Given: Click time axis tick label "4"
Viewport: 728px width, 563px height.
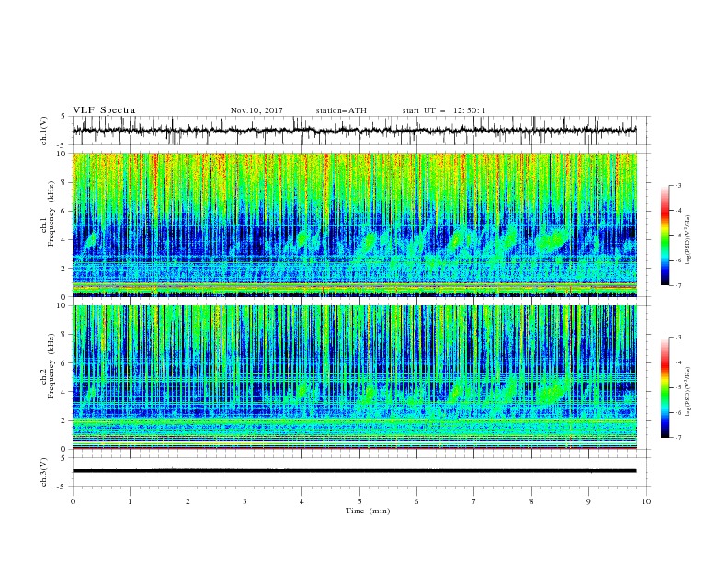Looking at the screenshot, I should tap(302, 501).
